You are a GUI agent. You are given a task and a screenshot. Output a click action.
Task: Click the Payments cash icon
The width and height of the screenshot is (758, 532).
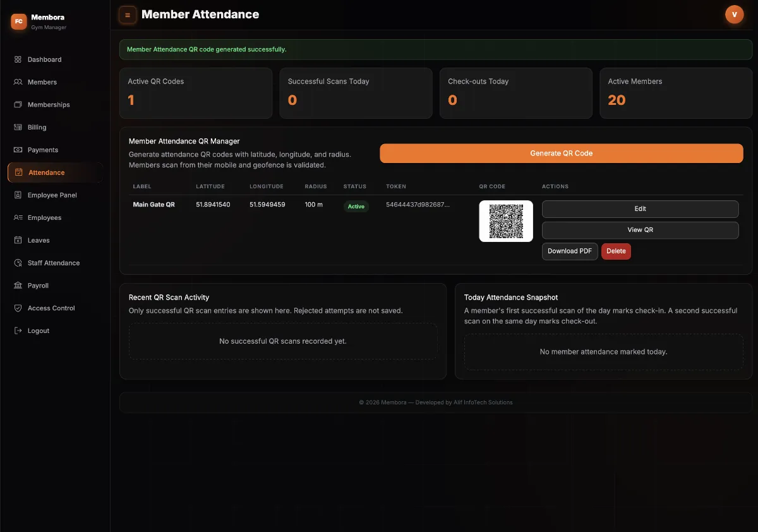(x=18, y=150)
